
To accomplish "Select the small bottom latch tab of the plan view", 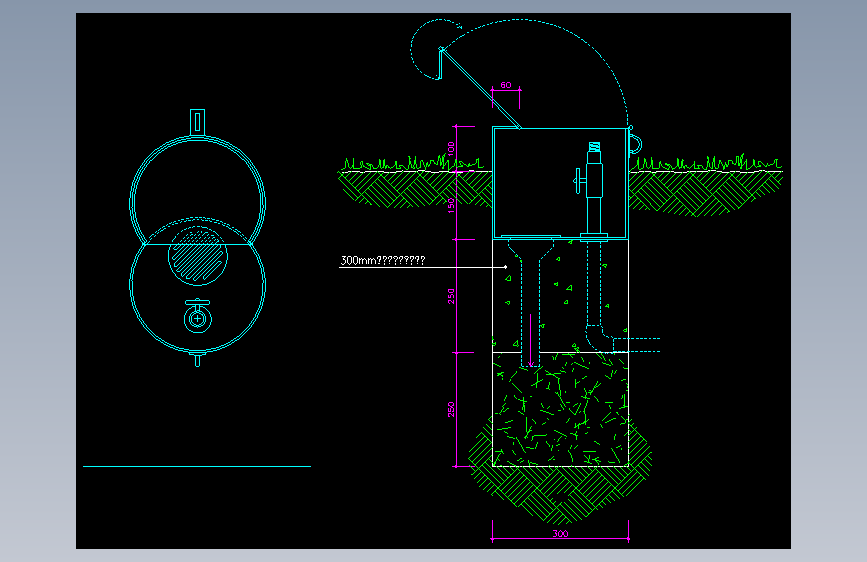I will [197, 359].
